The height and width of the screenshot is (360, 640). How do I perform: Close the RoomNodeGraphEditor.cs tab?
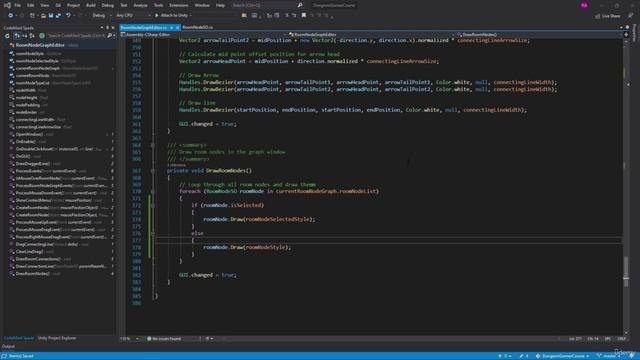(178, 28)
